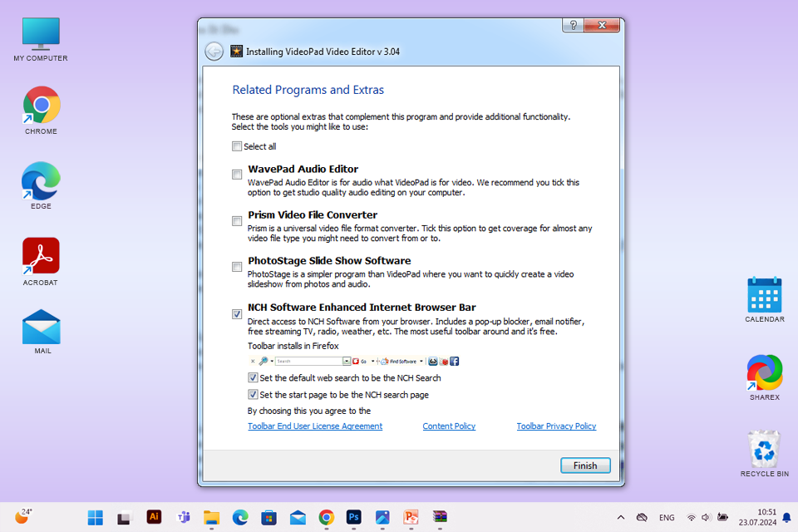Image resolution: width=798 pixels, height=532 pixels.
Task: Select the Acrobat desktop shortcut
Action: pos(41,262)
